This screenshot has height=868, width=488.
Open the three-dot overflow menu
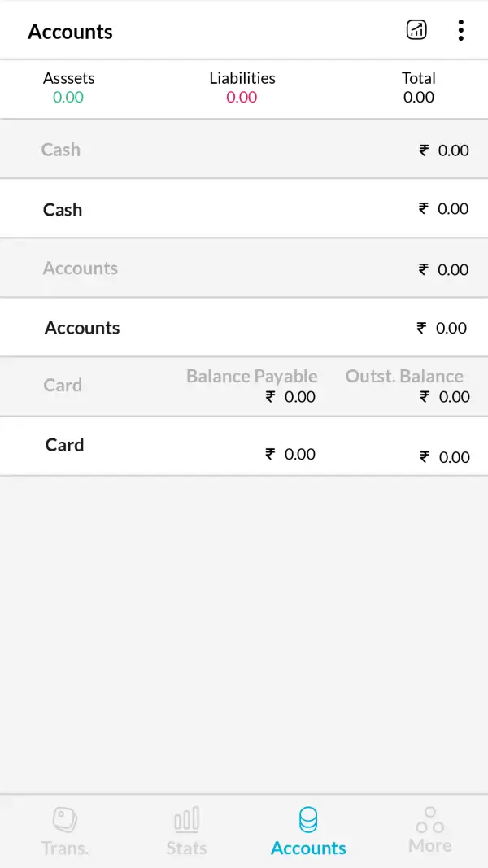tap(460, 31)
